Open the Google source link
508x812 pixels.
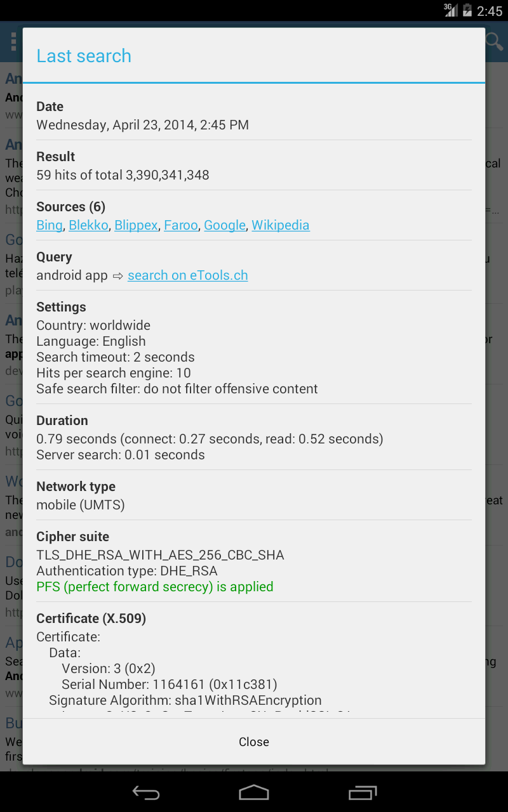coord(225,225)
